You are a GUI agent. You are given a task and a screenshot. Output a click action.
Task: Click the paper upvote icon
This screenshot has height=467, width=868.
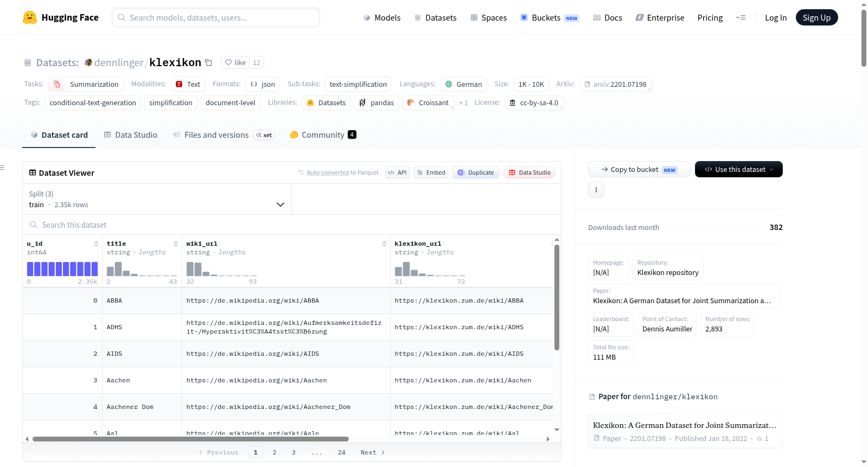tap(759, 438)
